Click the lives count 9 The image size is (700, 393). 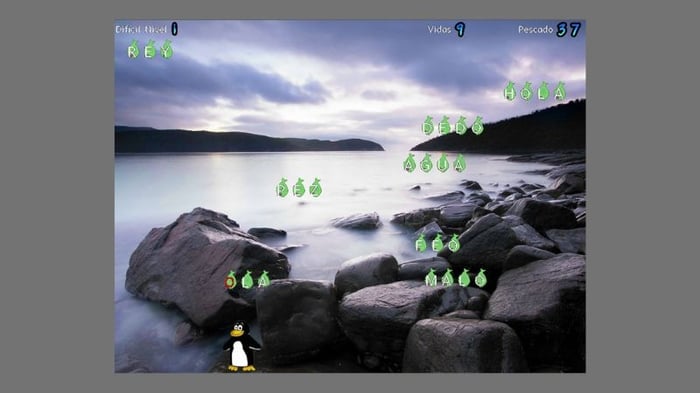pyautogui.click(x=460, y=30)
